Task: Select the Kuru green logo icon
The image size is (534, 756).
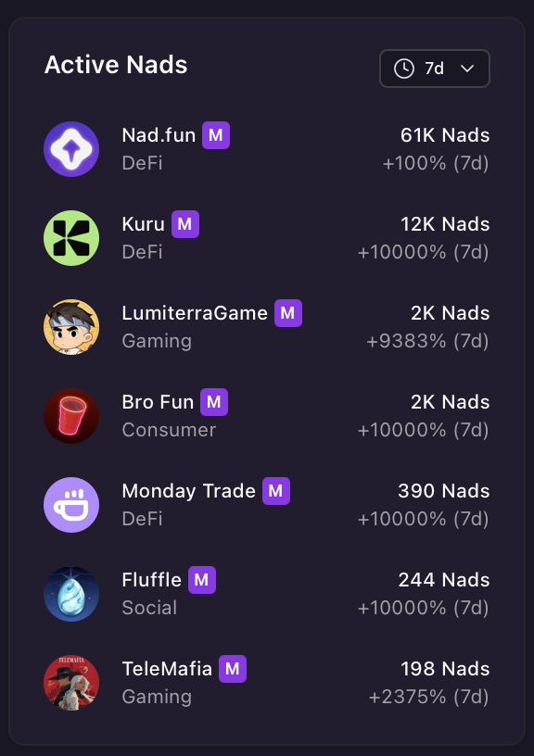Action: pyautogui.click(x=71, y=238)
